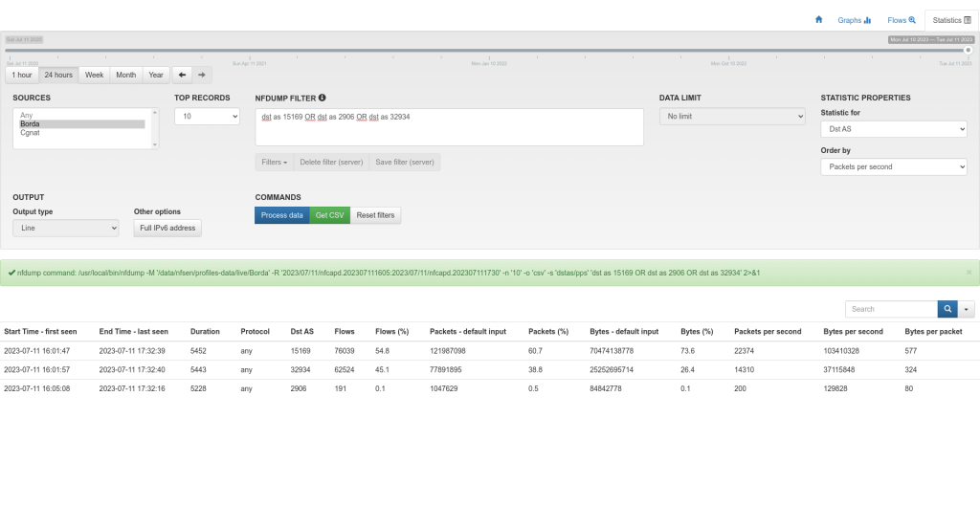Image resolution: width=980 pixels, height=506 pixels.
Task: Open the Graphs tab
Action: coord(854,19)
